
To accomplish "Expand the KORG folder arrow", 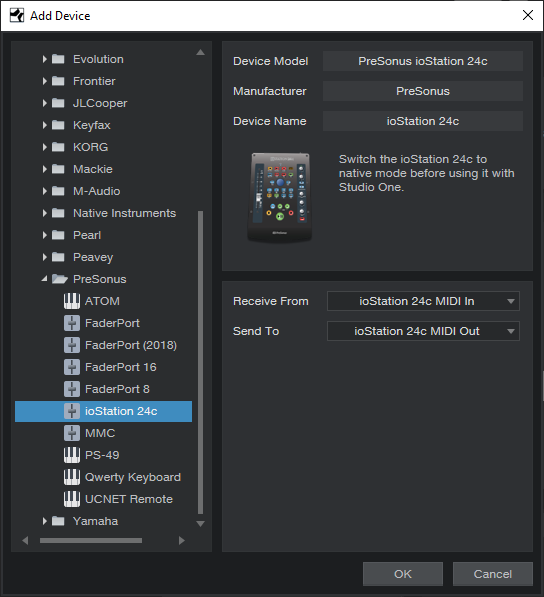I will [x=45, y=147].
